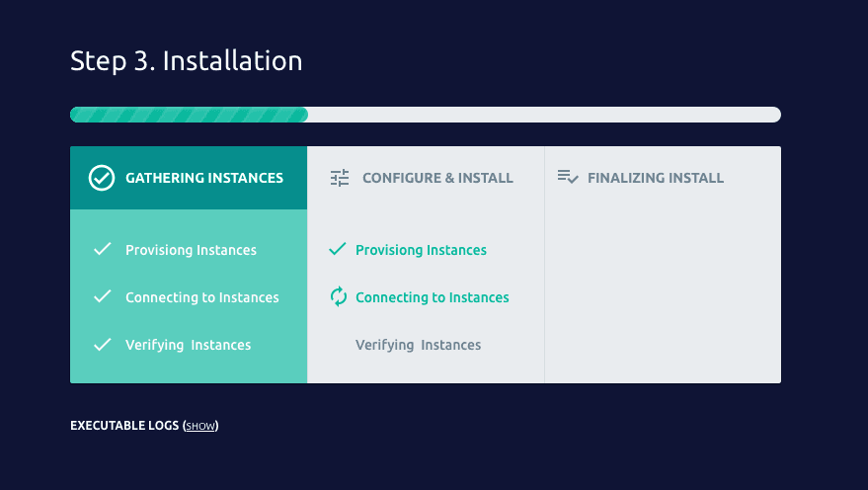Click the unfilled gray part of the progress bar
868x490 pixels.
(543, 115)
